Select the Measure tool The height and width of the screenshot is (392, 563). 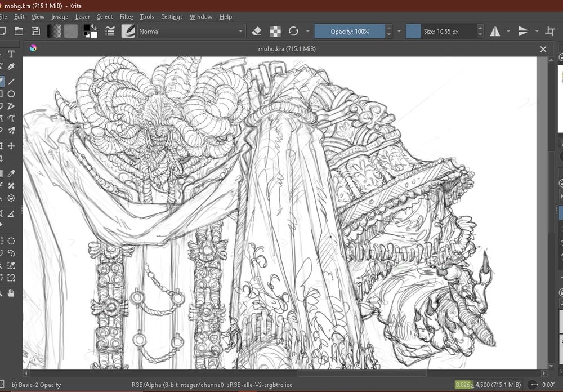tap(11, 214)
